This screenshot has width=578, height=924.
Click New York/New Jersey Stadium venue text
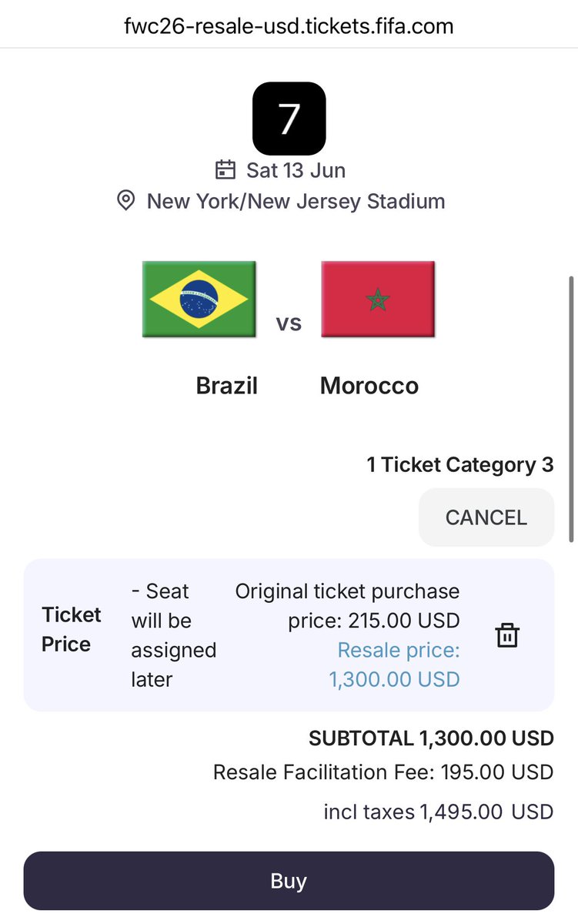coord(296,202)
